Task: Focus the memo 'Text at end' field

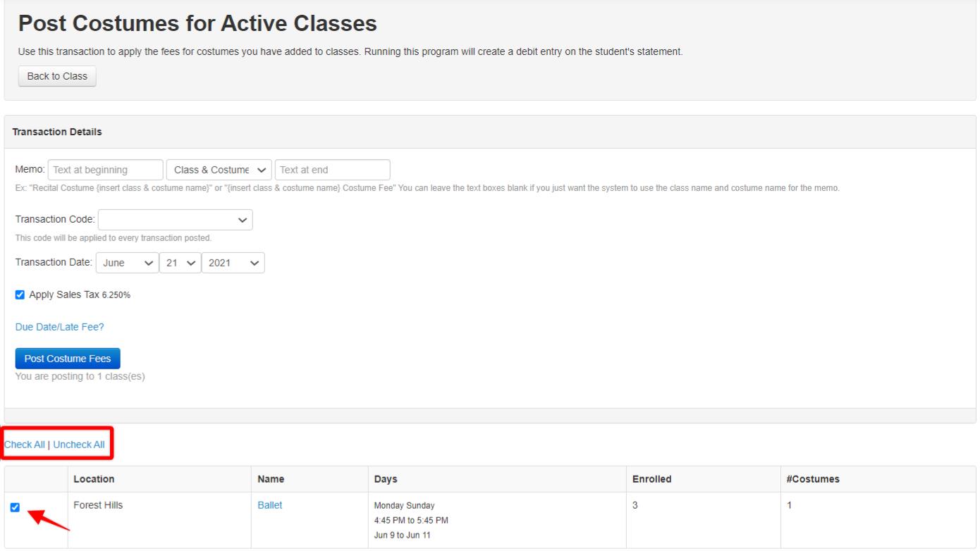Action: point(332,170)
